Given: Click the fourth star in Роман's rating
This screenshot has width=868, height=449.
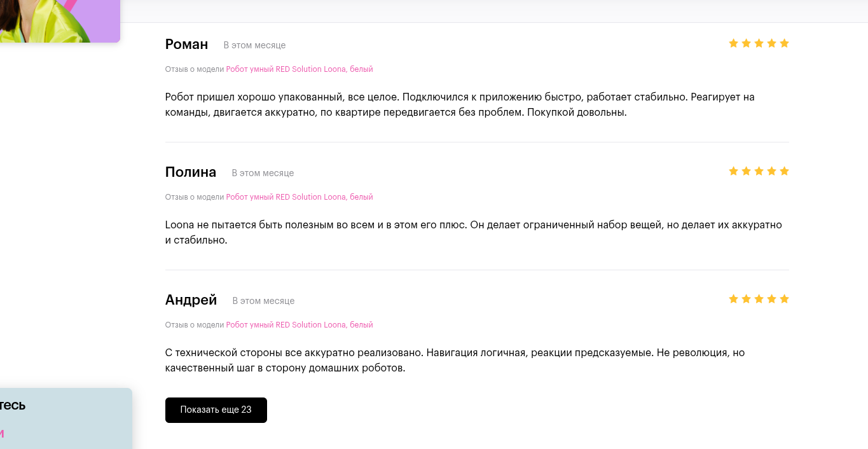Looking at the screenshot, I should (x=771, y=43).
